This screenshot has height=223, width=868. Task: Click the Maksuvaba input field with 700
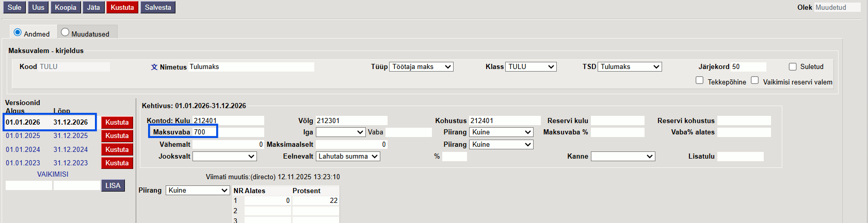(x=204, y=132)
